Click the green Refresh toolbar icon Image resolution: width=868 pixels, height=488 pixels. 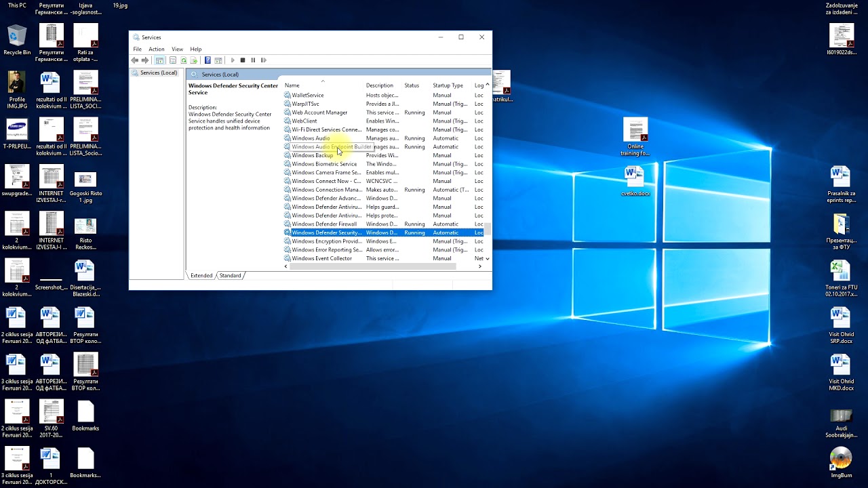(x=183, y=60)
